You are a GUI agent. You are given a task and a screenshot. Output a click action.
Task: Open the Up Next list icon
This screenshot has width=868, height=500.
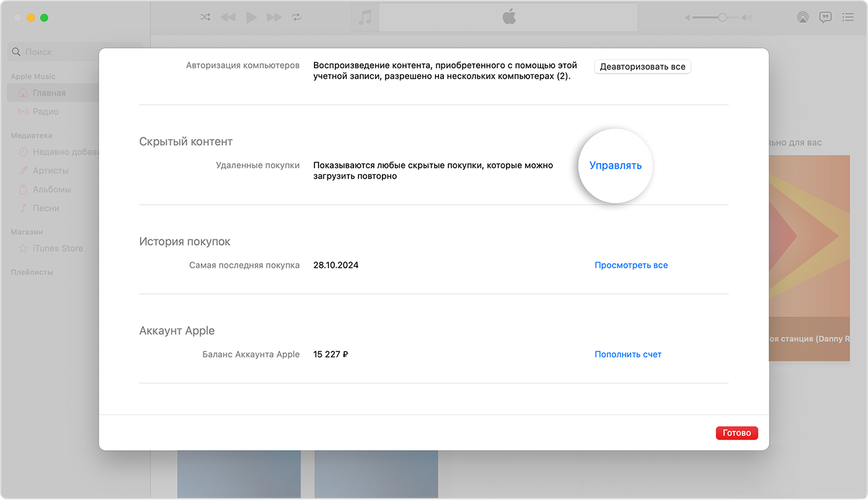(x=848, y=17)
